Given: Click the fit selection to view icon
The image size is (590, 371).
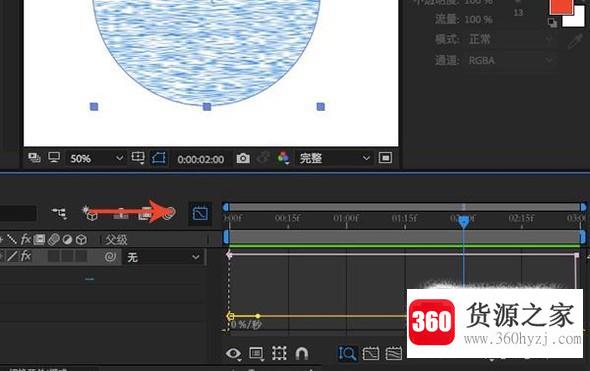Looking at the screenshot, I should point(371,354).
